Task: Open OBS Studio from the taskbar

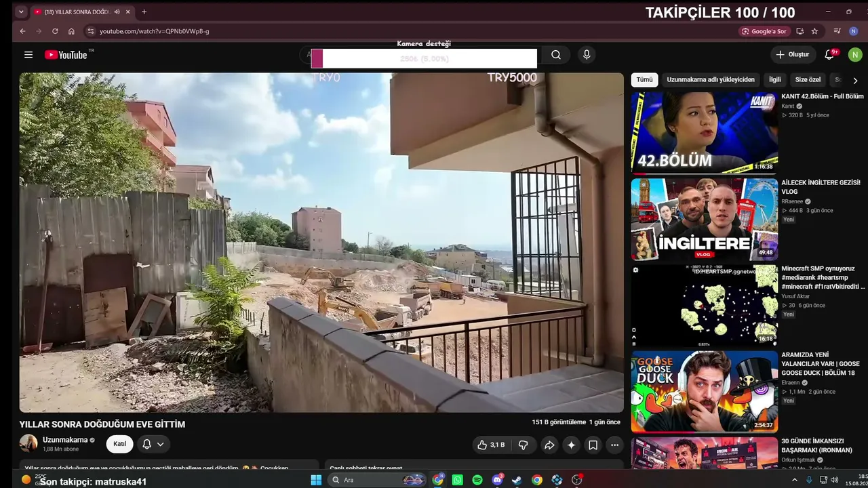Action: 576,480
